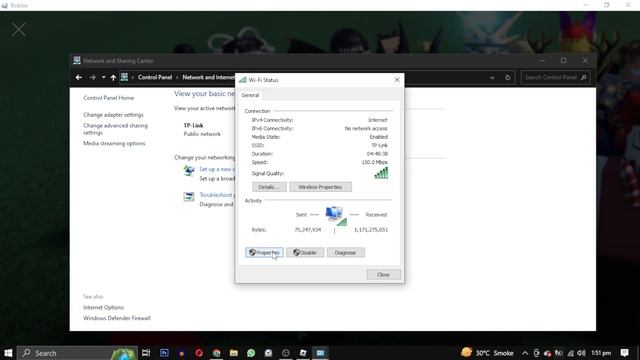Open the notification center icon
The image size is (640, 360).
click(624, 353)
